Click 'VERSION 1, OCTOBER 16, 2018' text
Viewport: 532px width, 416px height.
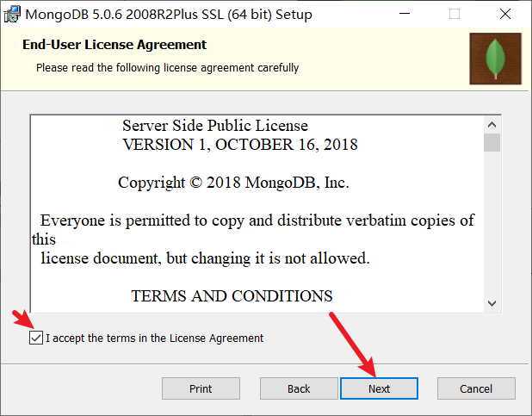coord(240,145)
